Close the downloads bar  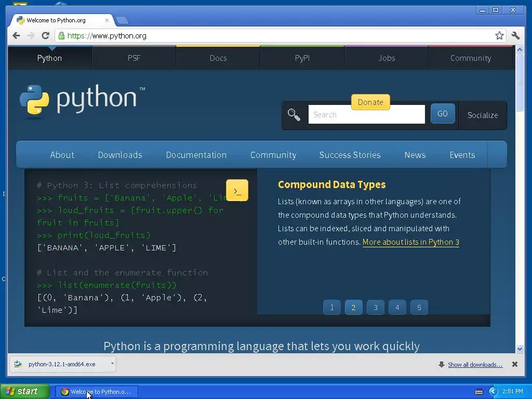click(x=515, y=364)
